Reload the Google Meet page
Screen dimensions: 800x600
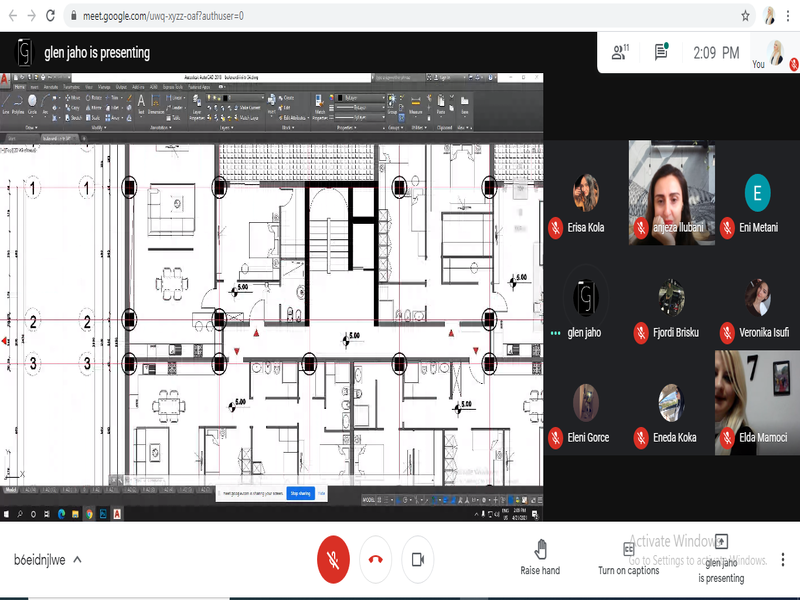(x=52, y=16)
